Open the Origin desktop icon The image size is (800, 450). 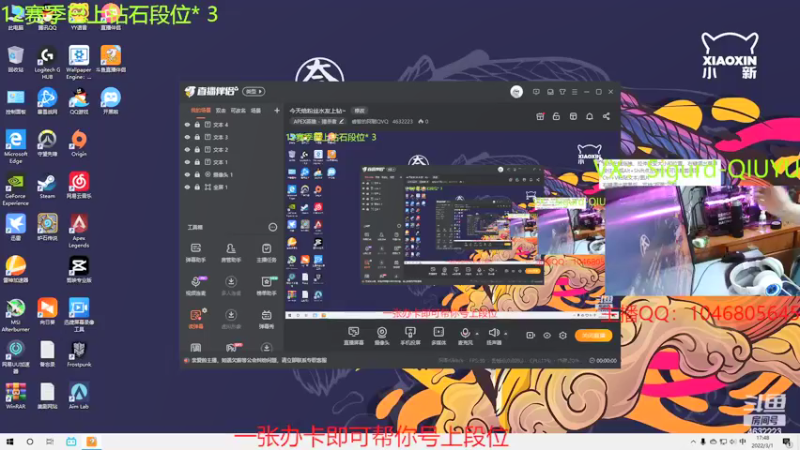click(x=79, y=143)
